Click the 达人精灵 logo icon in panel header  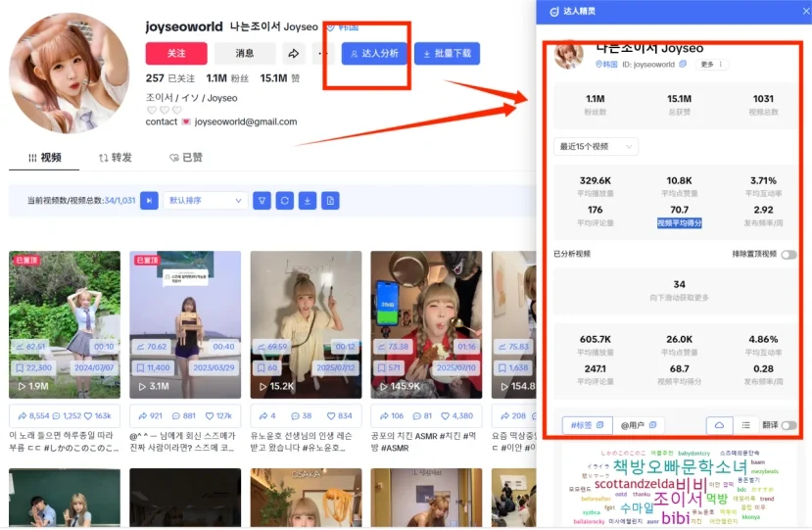click(554, 12)
